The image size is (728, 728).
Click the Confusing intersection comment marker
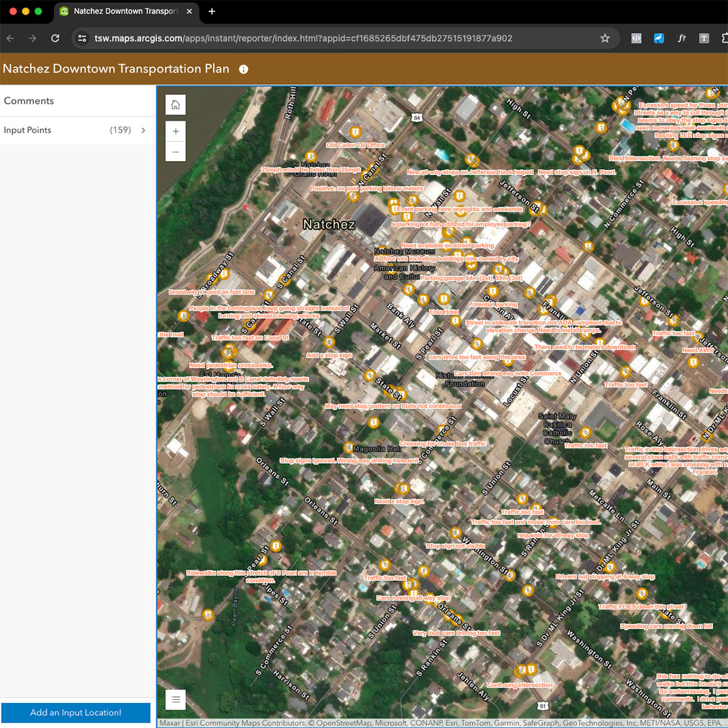pos(520,671)
